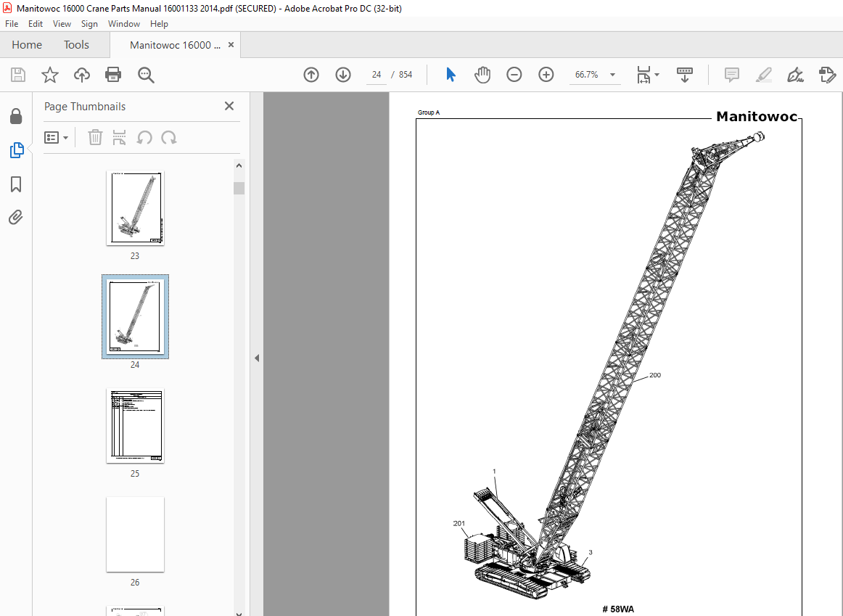This screenshot has width=843, height=616.
Task: Click the fit width page icon
Action: click(x=643, y=75)
